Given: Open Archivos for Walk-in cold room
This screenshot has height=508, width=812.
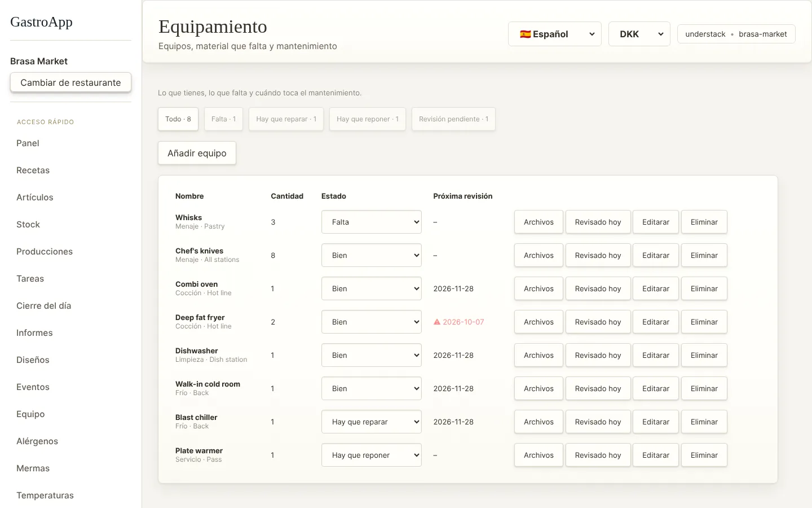Looking at the screenshot, I should [539, 388].
